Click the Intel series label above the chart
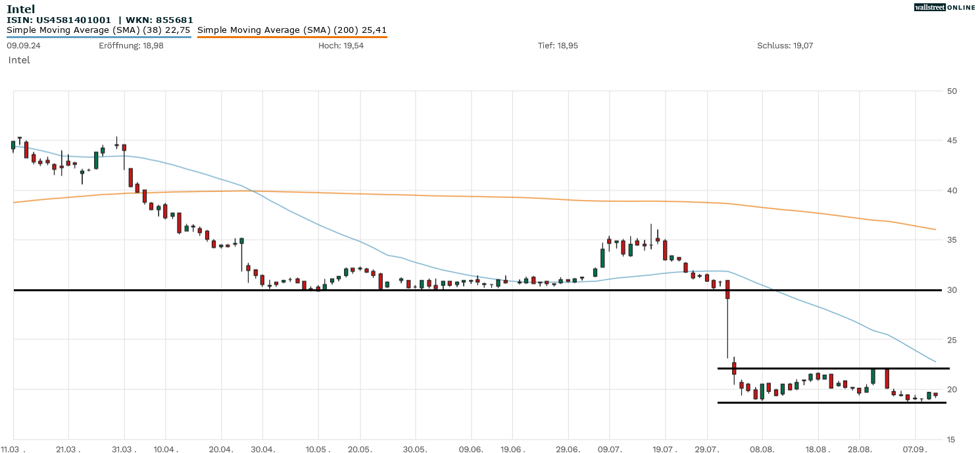The height and width of the screenshot is (453, 980). click(19, 60)
